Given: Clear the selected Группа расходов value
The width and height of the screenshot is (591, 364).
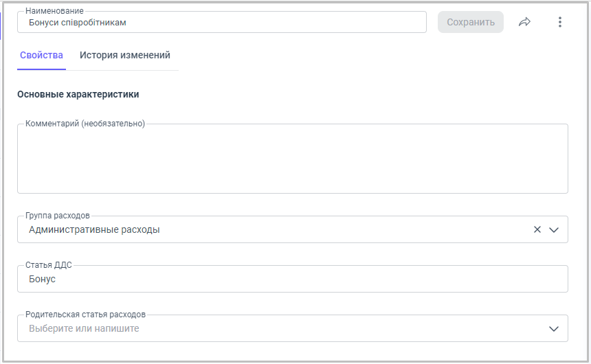Looking at the screenshot, I should click(537, 229).
